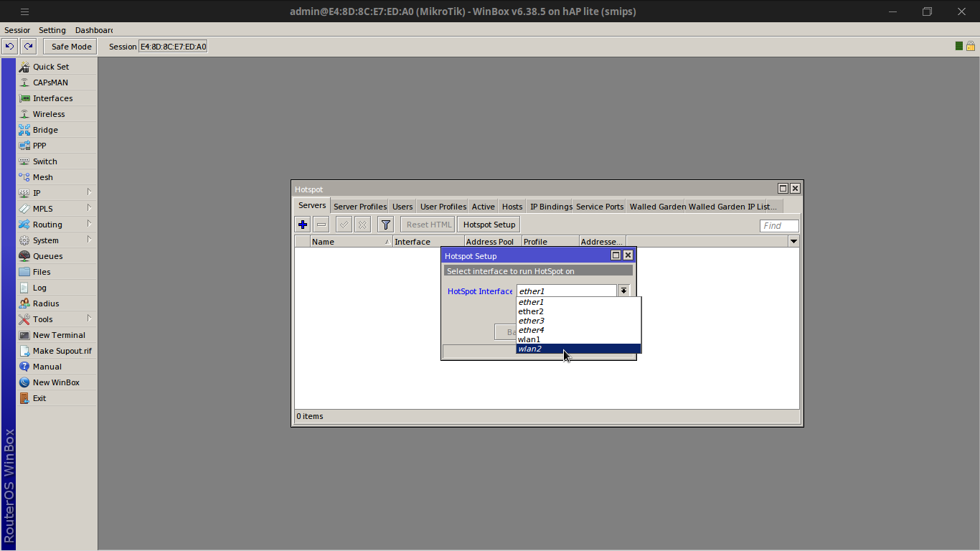The width and height of the screenshot is (980, 551).
Task: Click the Reset HTML button
Action: point(429,225)
